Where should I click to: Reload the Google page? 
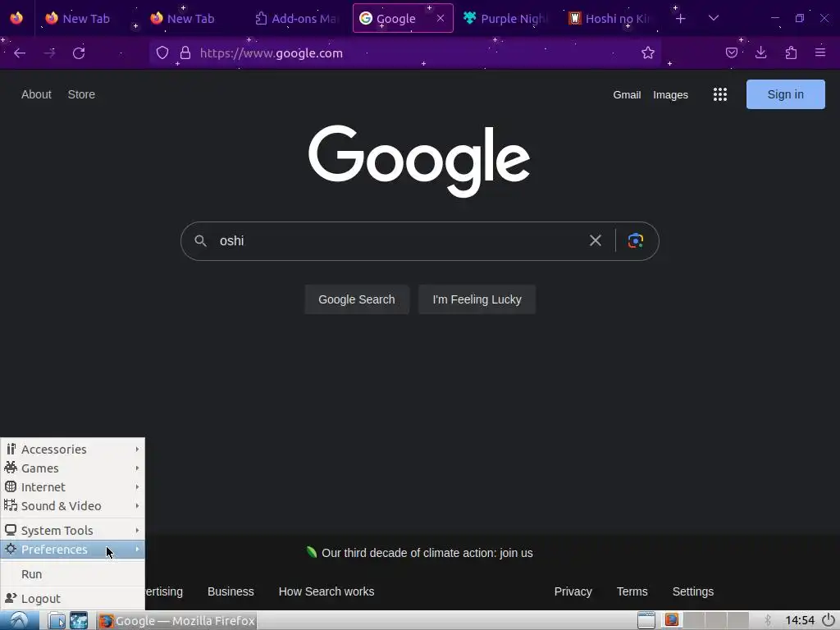click(79, 53)
